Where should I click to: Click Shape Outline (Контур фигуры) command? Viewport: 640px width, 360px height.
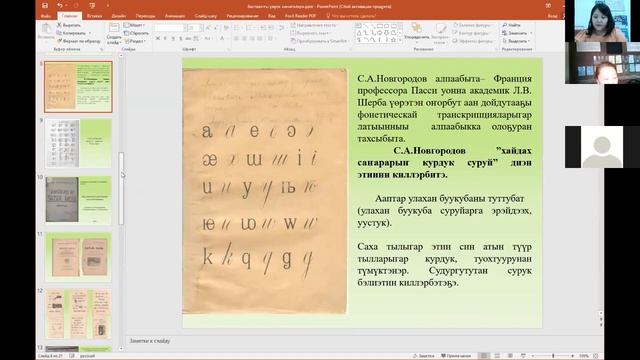pos(472,33)
